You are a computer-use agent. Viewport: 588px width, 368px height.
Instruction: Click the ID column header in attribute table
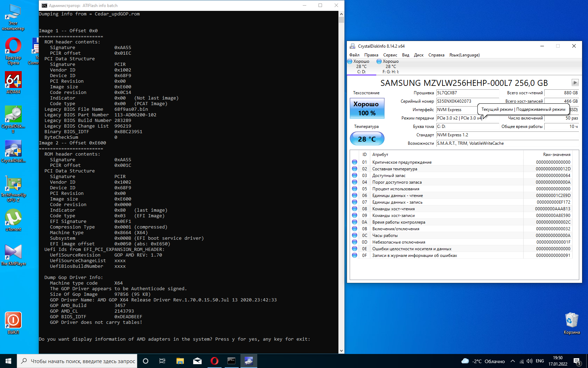point(364,155)
